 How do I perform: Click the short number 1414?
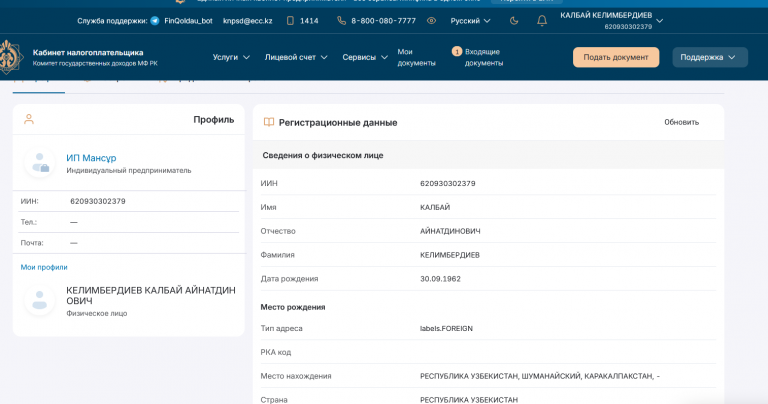(x=309, y=21)
